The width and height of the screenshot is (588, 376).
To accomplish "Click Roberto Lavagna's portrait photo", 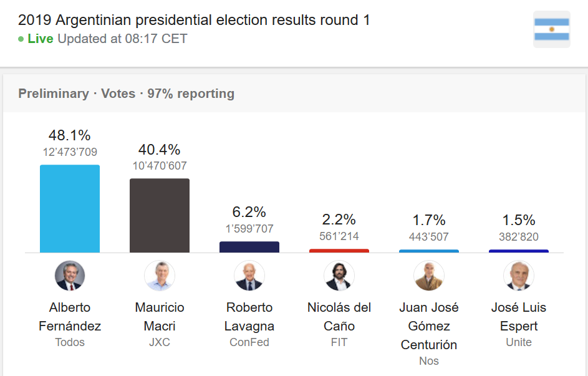I will point(249,276).
